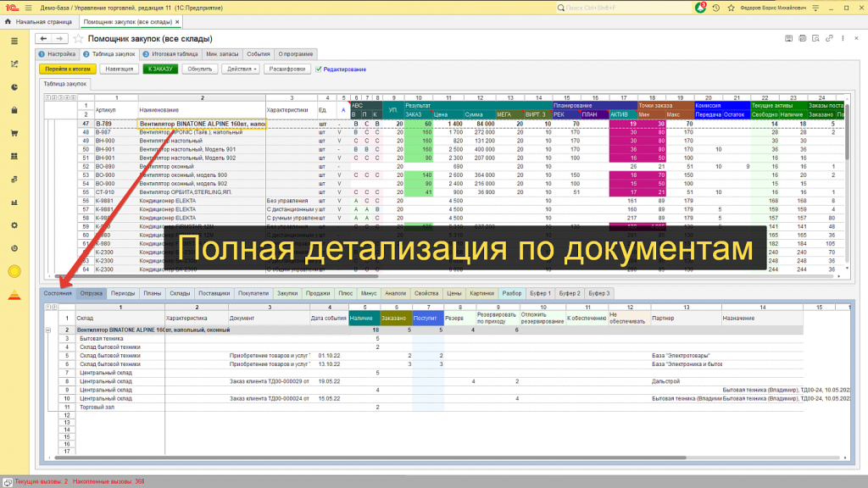Open the pie chart section in sidebar
868x488 pixels.
coord(14,87)
